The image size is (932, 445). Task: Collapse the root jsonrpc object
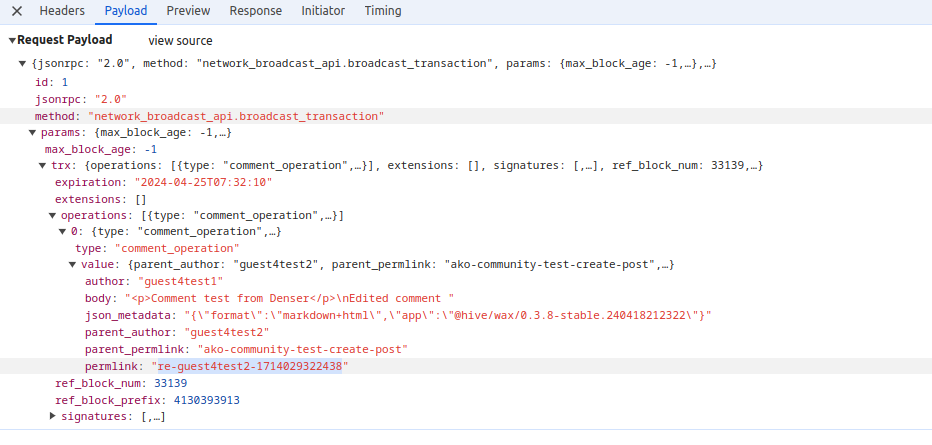(24, 64)
